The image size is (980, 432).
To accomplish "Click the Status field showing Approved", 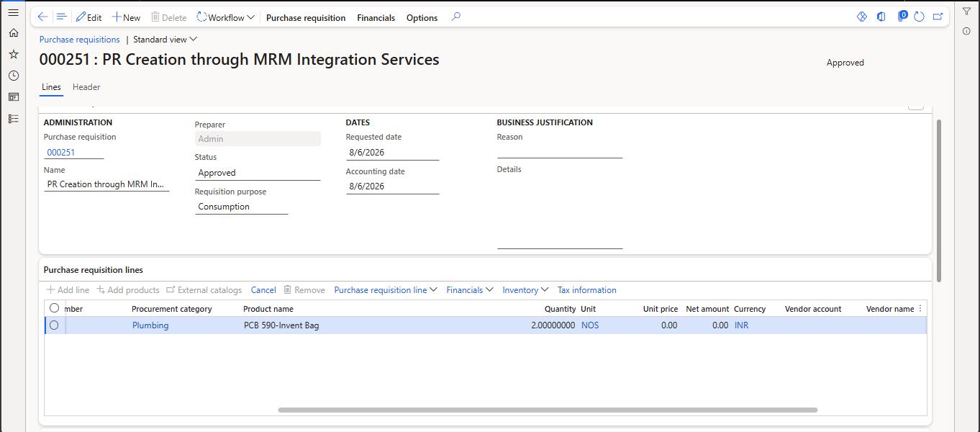I will click(258, 173).
